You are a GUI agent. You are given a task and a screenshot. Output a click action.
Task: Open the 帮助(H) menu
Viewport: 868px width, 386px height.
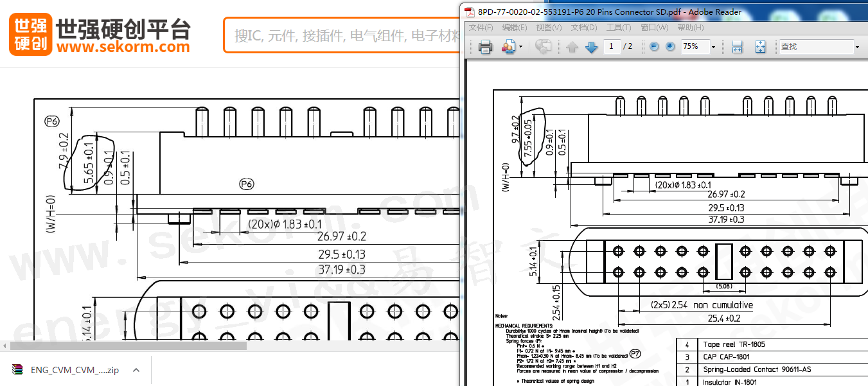691,28
